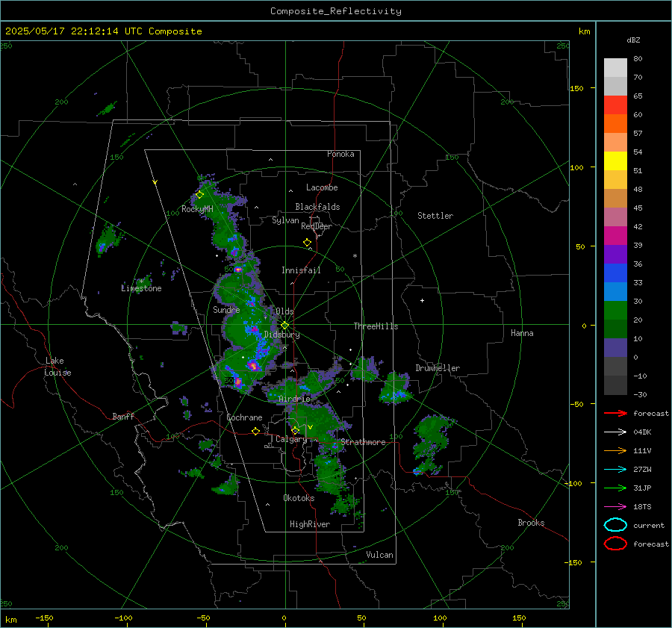Image resolution: width=672 pixels, height=628 pixels.
Task: Click the Stettler town label
Action: (435, 216)
